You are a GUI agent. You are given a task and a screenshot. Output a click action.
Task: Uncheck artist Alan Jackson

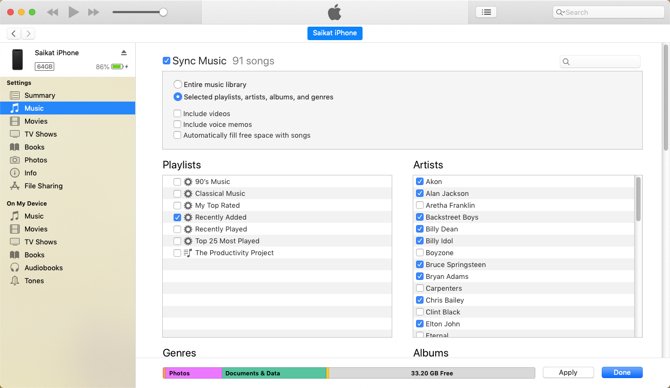click(x=420, y=193)
